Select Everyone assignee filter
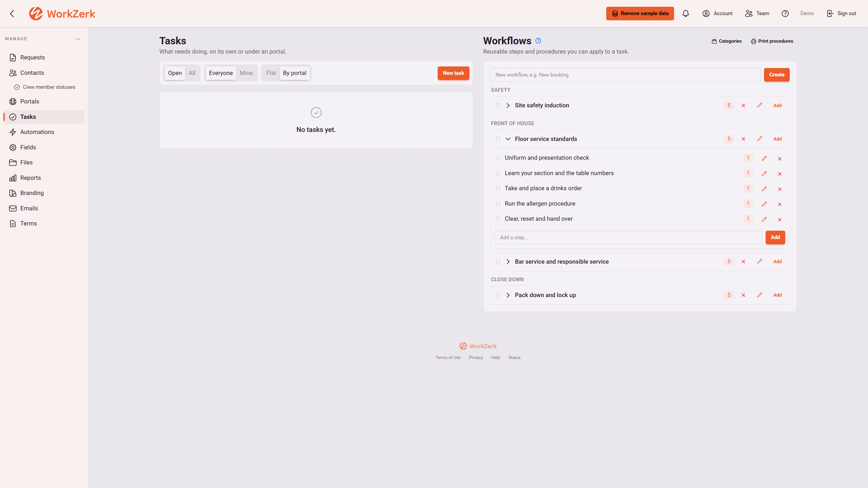This screenshot has width=868, height=488. [221, 73]
